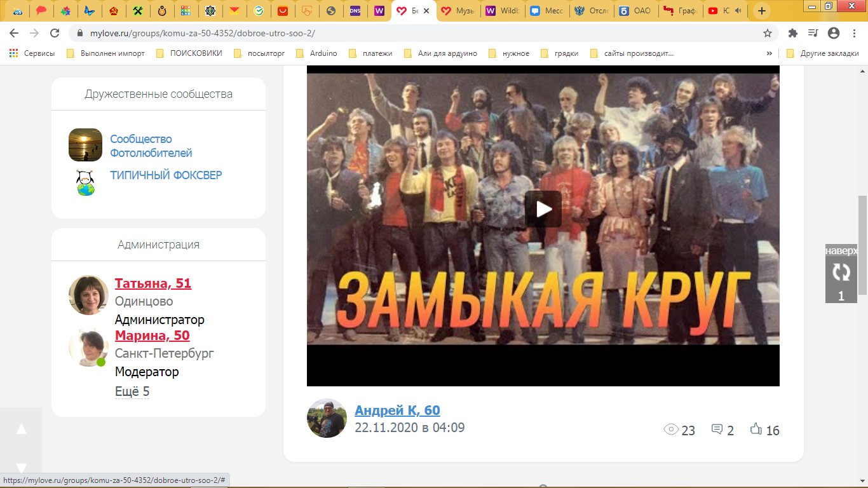Open the Chrome profile avatar

[834, 33]
